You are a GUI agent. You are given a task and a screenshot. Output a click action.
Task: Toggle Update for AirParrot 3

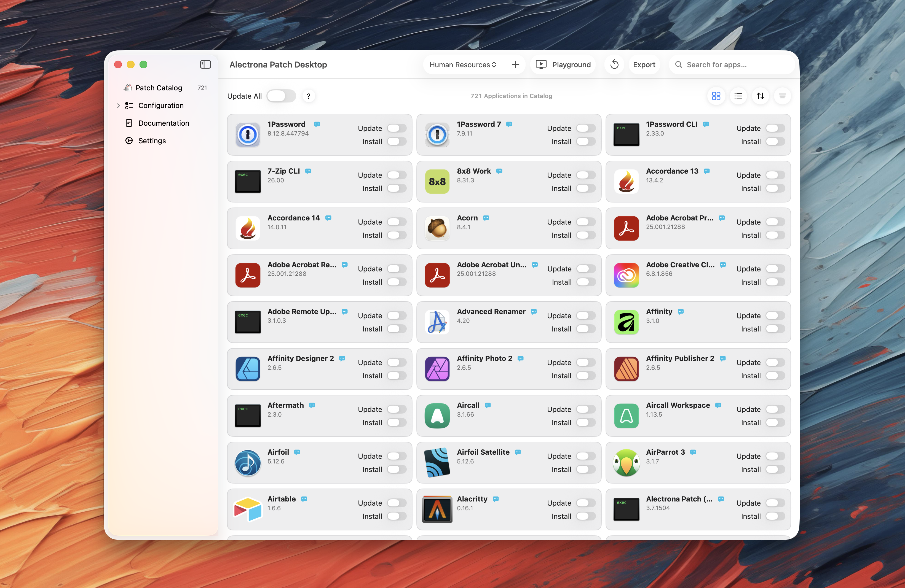[775, 456]
